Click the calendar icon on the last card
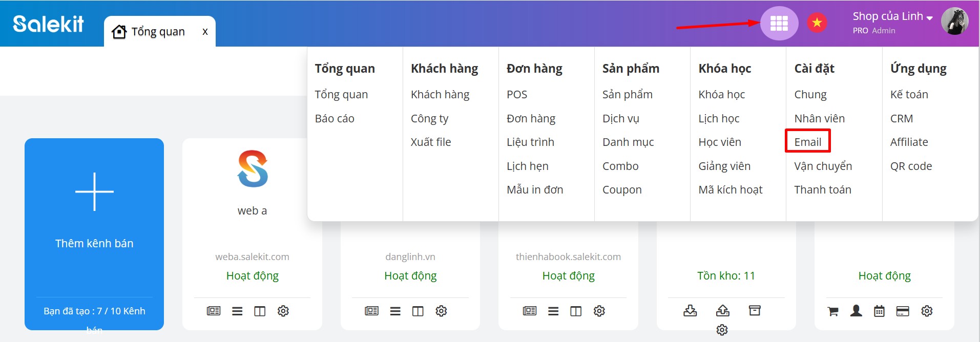Image resolution: width=980 pixels, height=342 pixels. click(x=879, y=311)
